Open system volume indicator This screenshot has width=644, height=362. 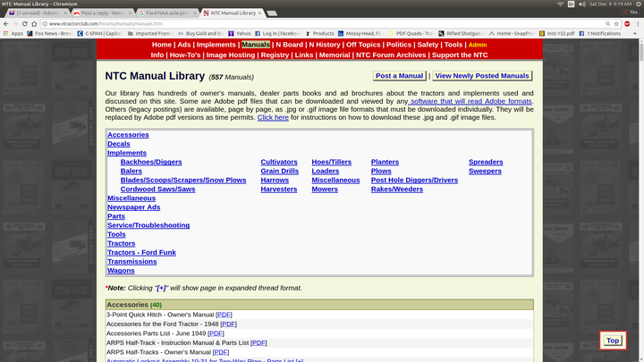tap(582, 4)
